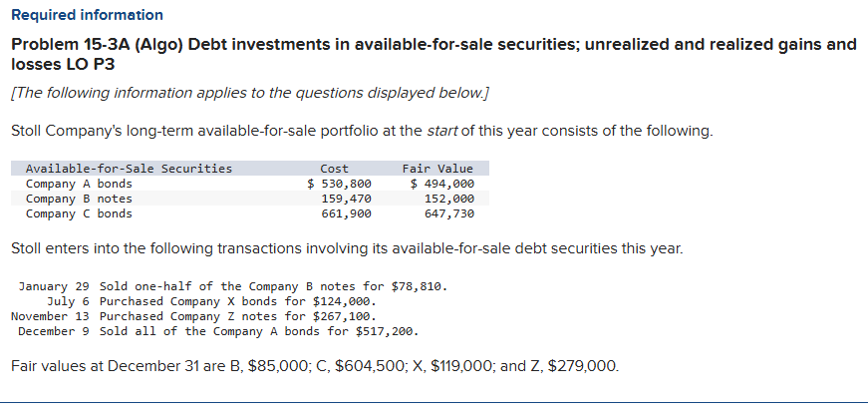The image size is (868, 416).
Task: Select the Company B notes row label
Action: click(x=79, y=199)
